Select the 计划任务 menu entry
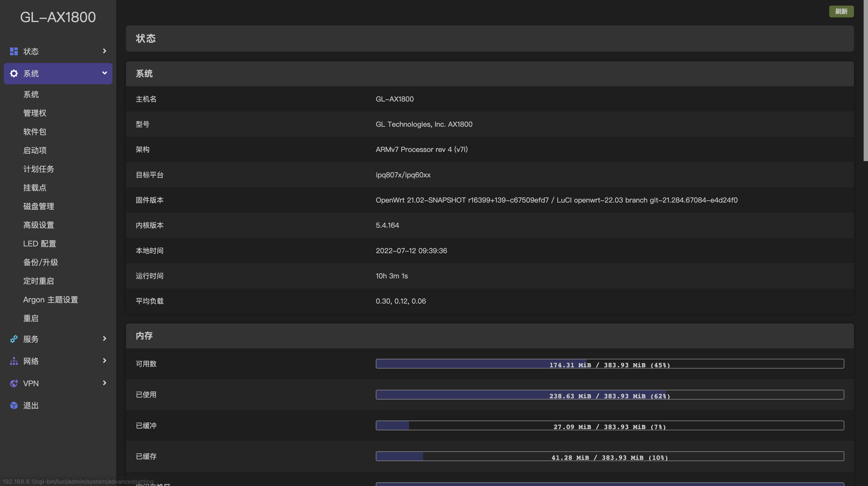This screenshot has width=868, height=486. click(x=39, y=169)
